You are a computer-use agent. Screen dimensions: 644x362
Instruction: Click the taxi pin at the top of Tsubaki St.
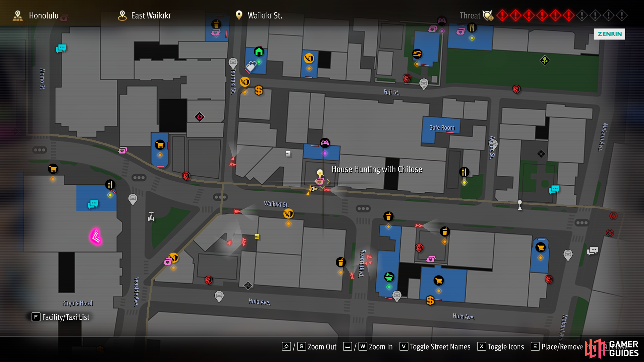pyautogui.click(x=233, y=63)
